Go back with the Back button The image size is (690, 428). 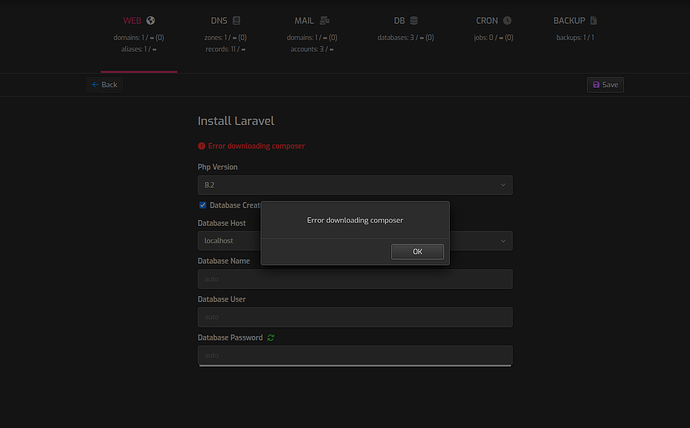pos(104,84)
